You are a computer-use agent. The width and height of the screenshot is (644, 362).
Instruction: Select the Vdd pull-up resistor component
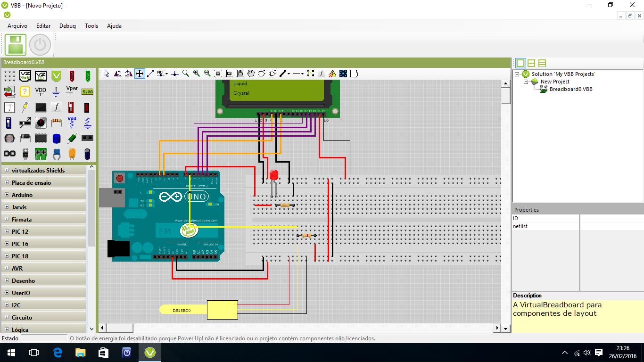coord(72,123)
